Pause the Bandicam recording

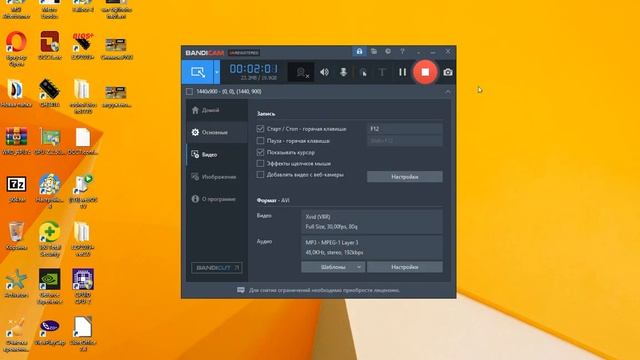(402, 72)
